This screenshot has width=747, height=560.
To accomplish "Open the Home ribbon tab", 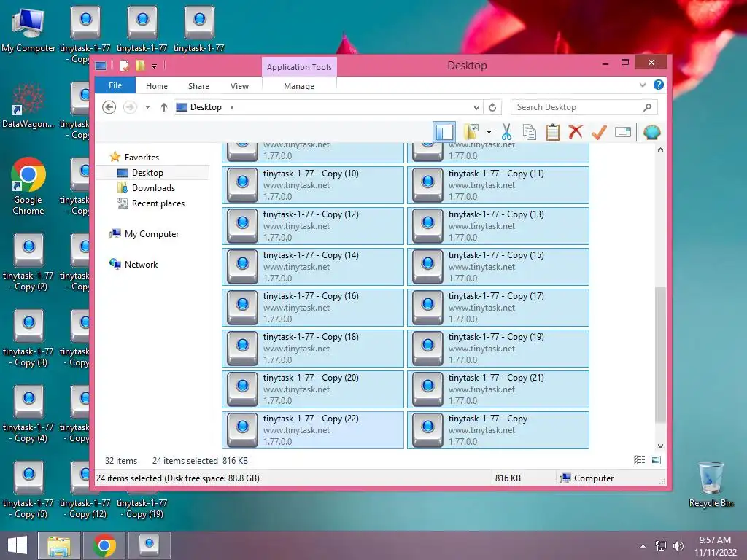I will click(157, 86).
